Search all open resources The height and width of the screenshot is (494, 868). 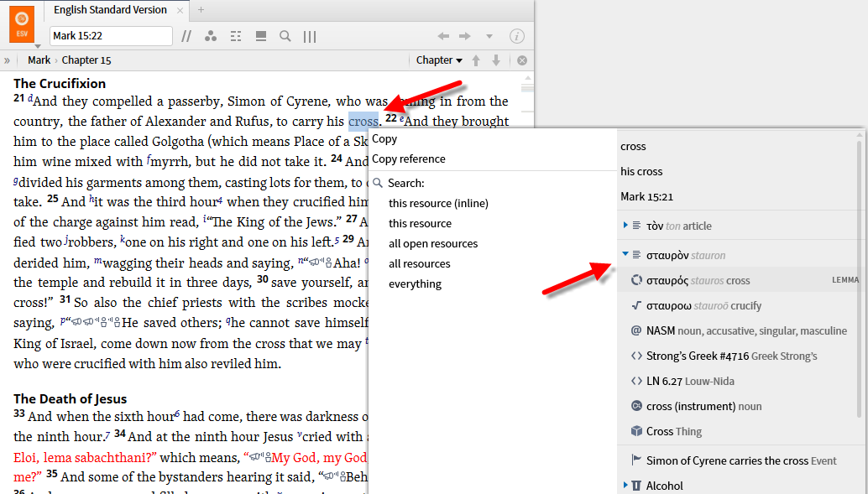433,243
